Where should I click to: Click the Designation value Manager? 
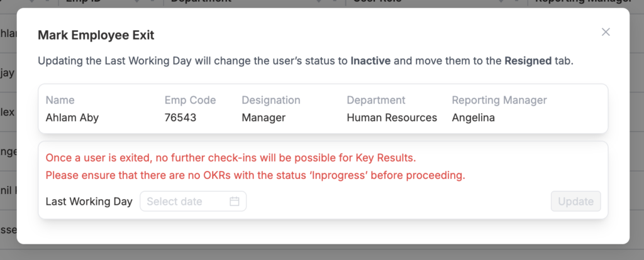pyautogui.click(x=264, y=117)
